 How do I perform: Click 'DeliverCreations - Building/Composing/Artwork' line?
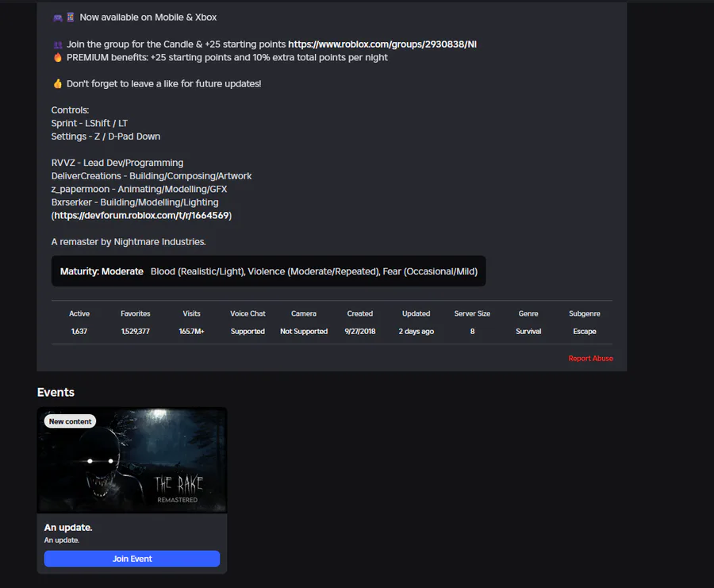(152, 176)
